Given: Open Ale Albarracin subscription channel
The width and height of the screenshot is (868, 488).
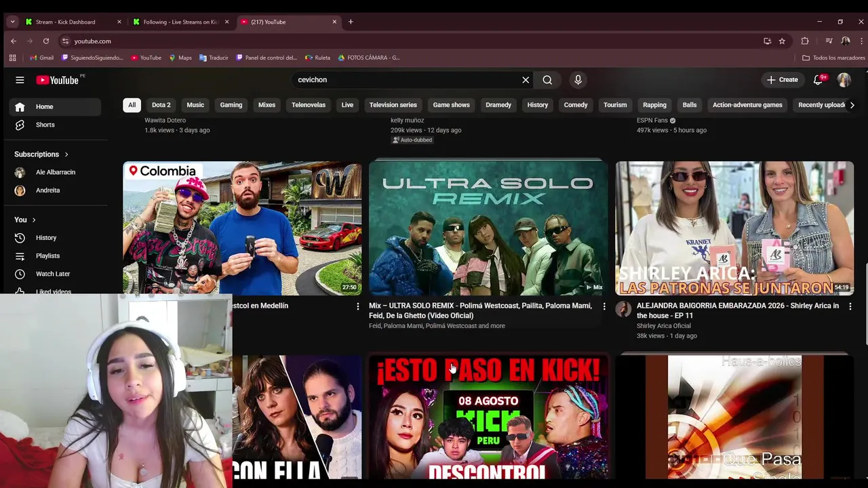Looking at the screenshot, I should [x=55, y=172].
